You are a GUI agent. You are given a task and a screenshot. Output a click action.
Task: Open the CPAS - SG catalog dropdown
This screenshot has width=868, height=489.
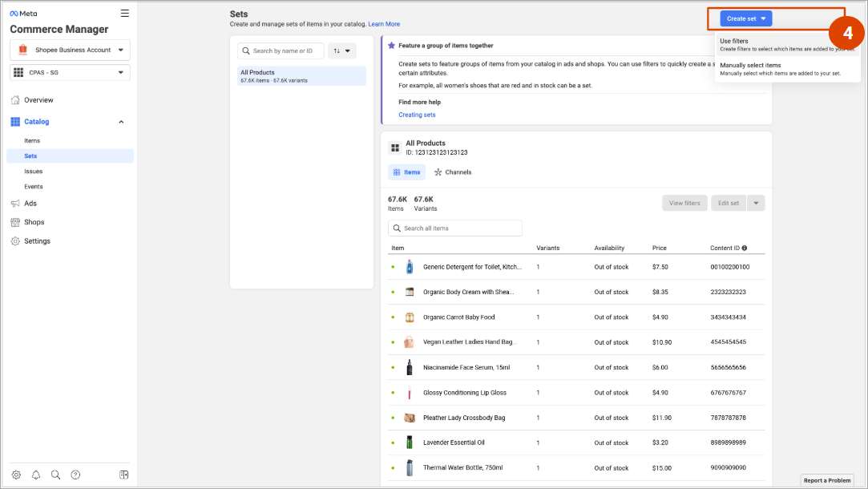(71, 72)
